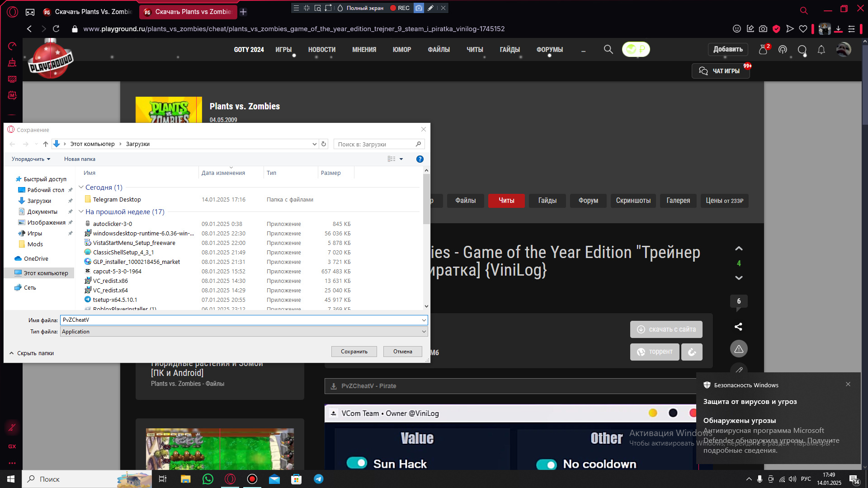
Task: Open comments bubble icon on Playground header
Action: [x=802, y=50]
